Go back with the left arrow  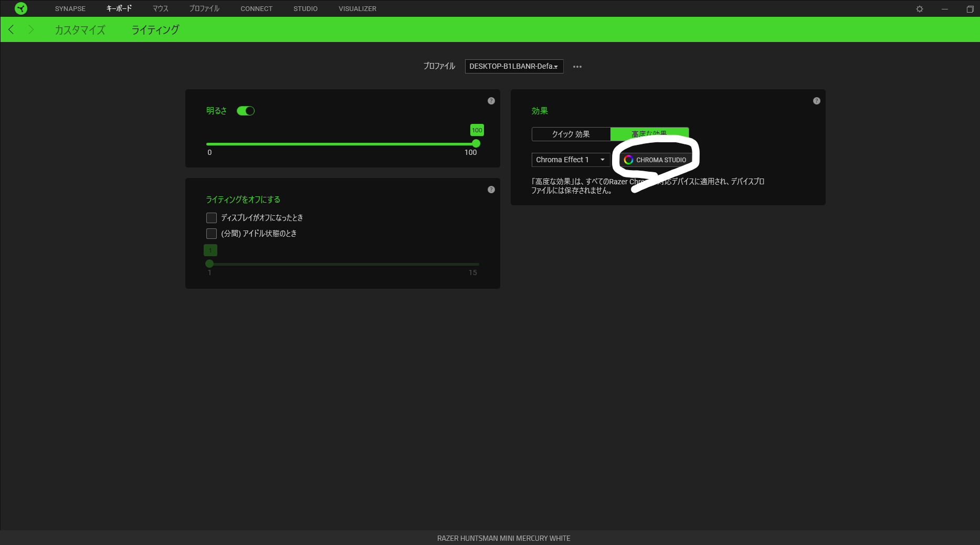(11, 29)
